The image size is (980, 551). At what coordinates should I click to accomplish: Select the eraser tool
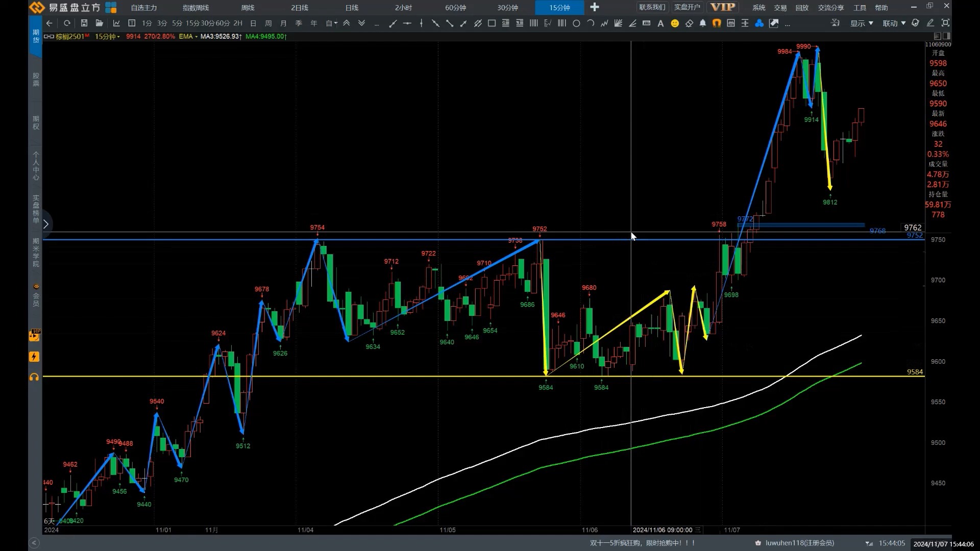point(689,23)
